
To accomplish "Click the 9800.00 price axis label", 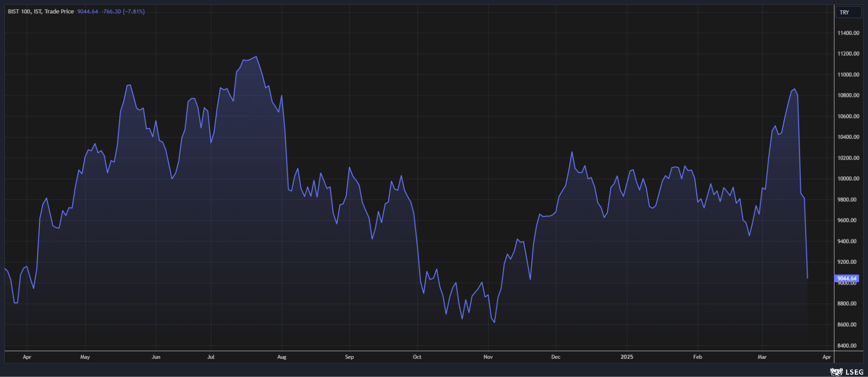I will pyautogui.click(x=847, y=200).
